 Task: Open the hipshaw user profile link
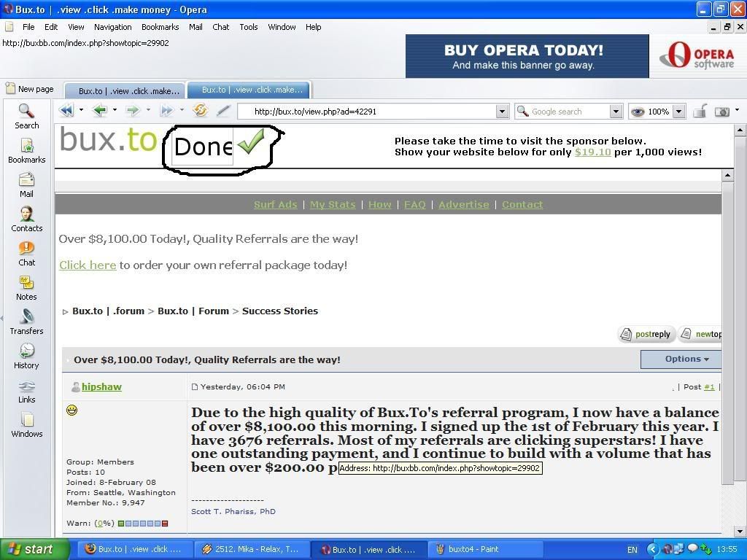tap(101, 386)
